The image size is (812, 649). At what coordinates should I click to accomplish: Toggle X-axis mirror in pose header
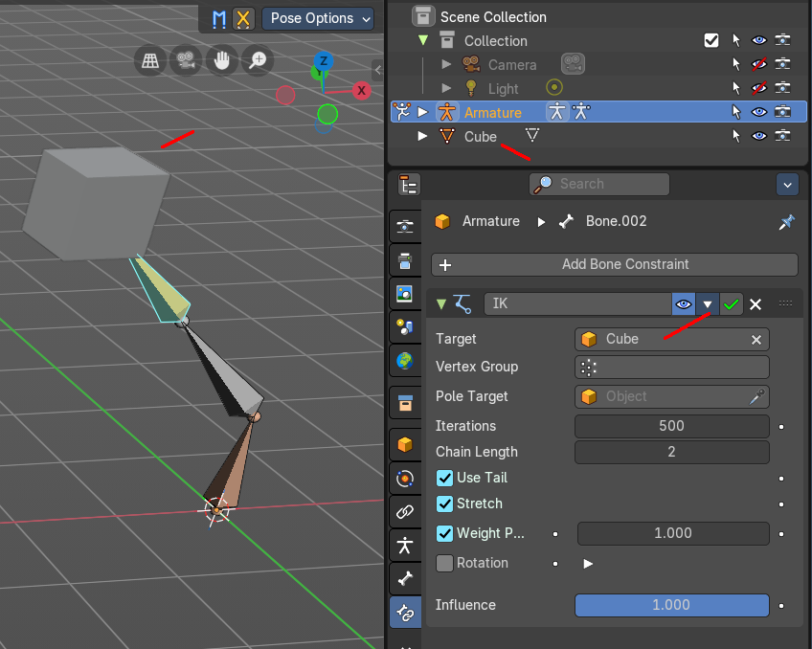(x=243, y=19)
